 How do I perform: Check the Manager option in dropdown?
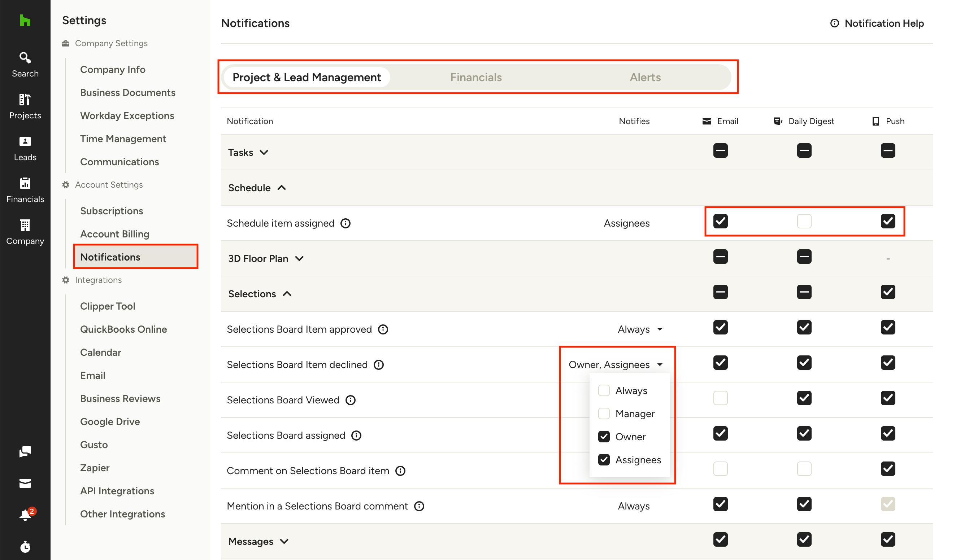pyautogui.click(x=604, y=414)
